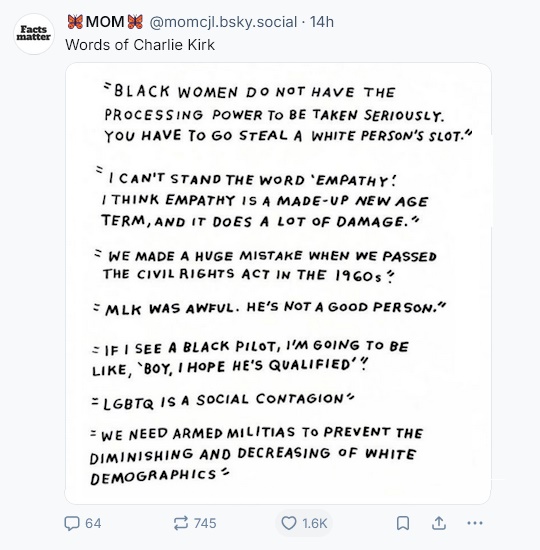Open the MOM display name profile link

tap(105, 22)
